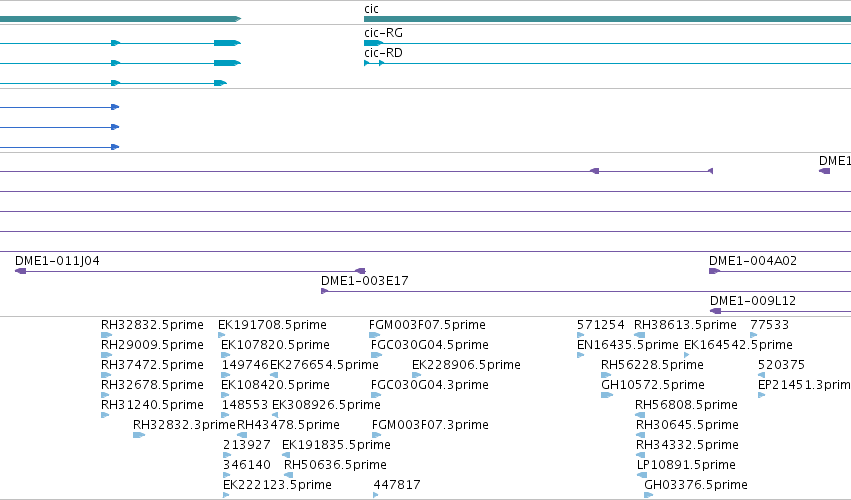Select the 148553 feature label

point(245,405)
